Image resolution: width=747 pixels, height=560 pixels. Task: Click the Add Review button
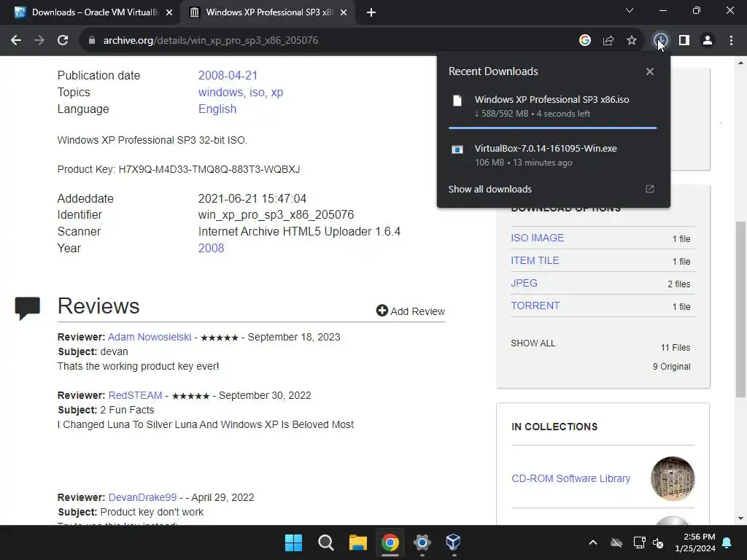(411, 311)
